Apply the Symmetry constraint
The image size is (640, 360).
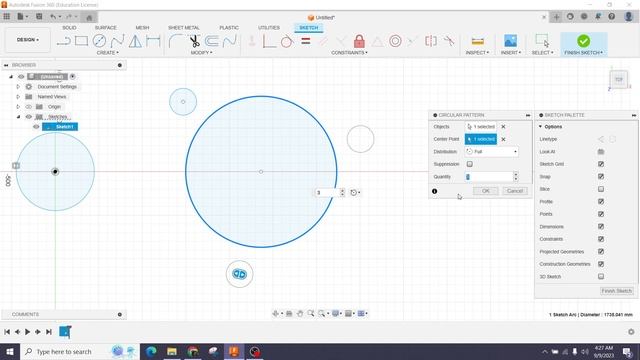click(x=431, y=41)
